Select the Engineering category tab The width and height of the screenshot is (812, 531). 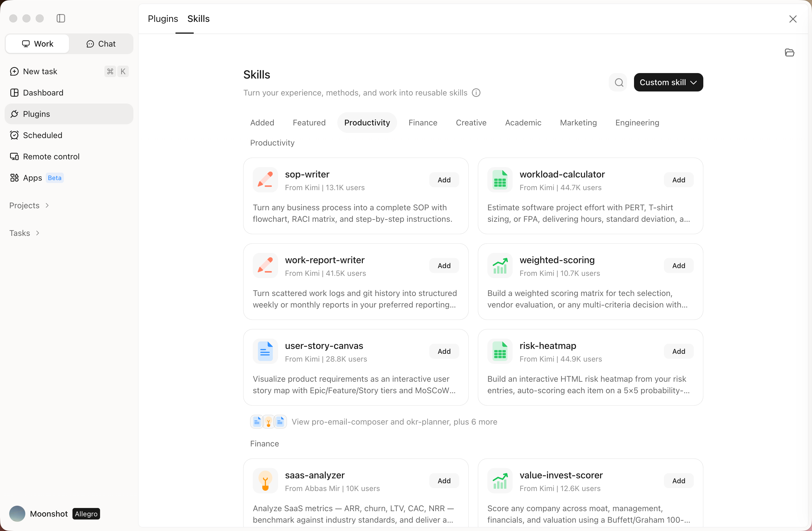point(637,123)
